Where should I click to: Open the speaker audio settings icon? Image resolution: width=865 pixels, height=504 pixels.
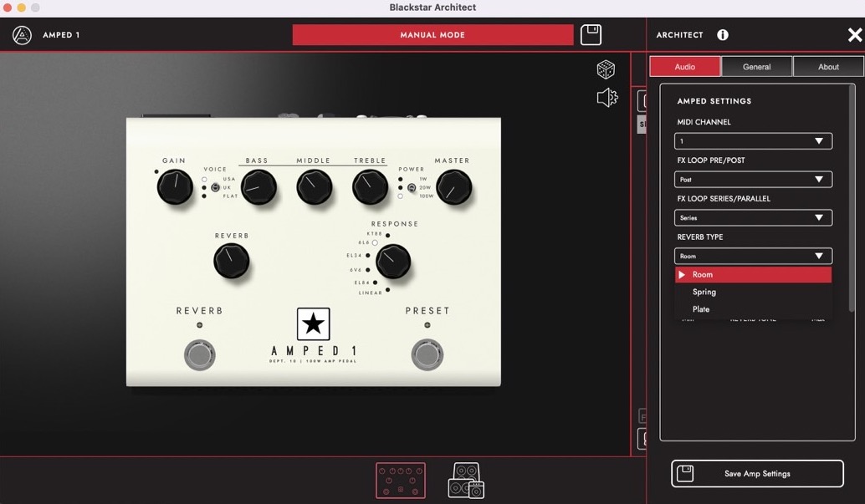(x=607, y=98)
